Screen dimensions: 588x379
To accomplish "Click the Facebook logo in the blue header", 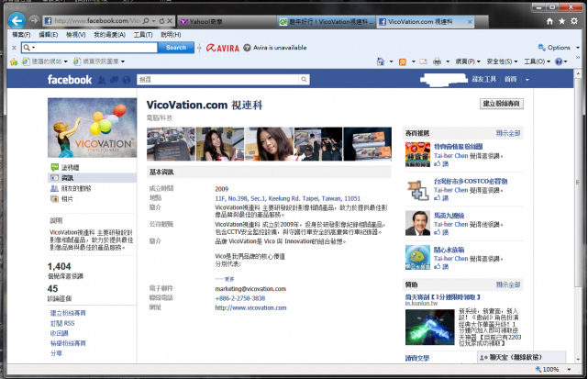I will tap(70, 80).
